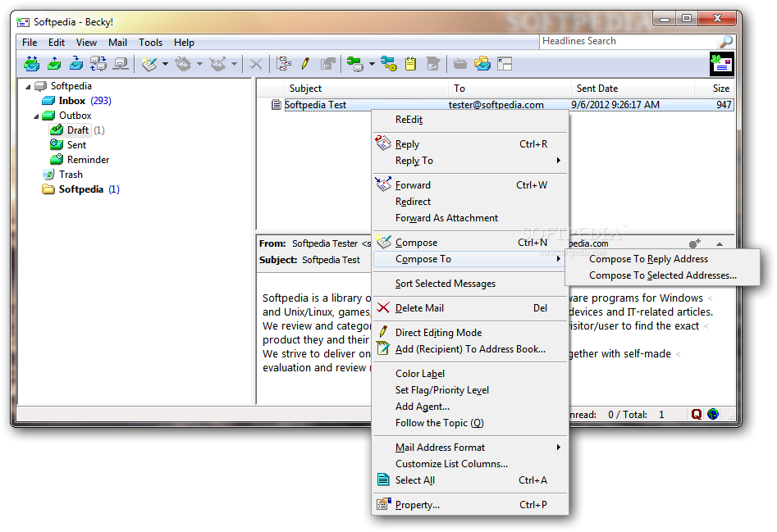The width and height of the screenshot is (777, 532).
Task: Click the Delete X toolbar icon
Action: (x=256, y=64)
